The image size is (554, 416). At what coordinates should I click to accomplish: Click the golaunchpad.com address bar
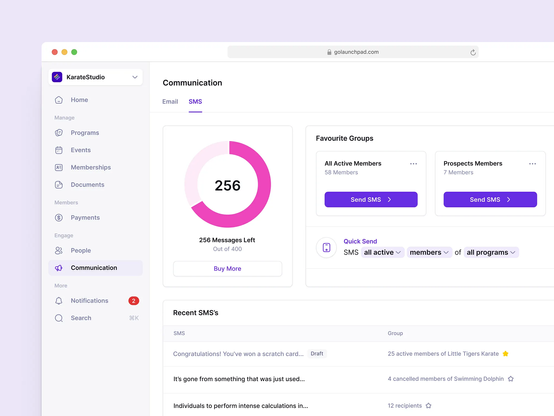coord(353,52)
